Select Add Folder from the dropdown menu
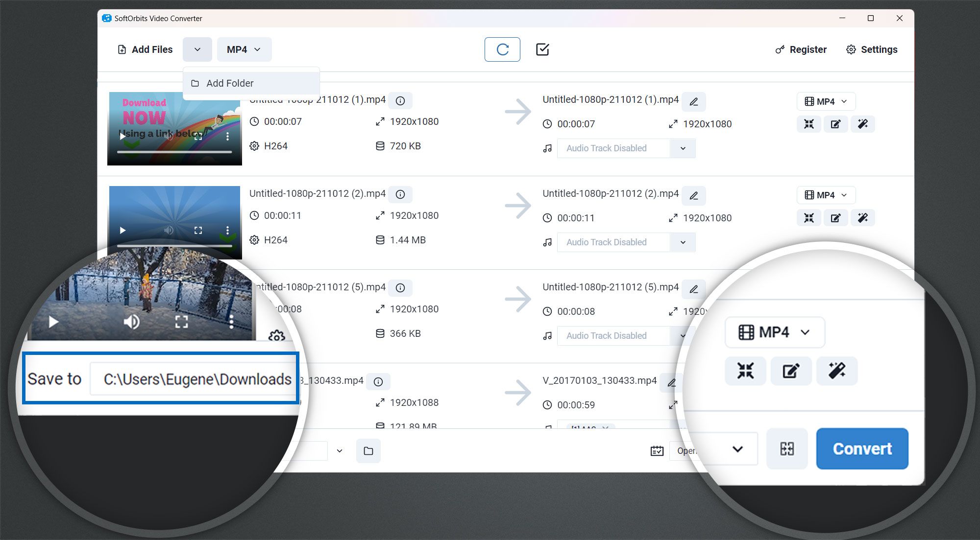This screenshot has height=540, width=980. [230, 83]
